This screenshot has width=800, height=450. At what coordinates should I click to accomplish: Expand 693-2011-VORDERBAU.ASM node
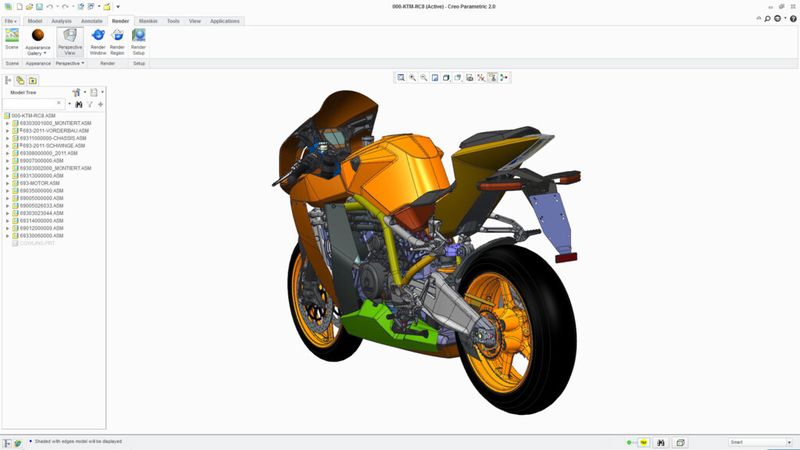coord(8,131)
